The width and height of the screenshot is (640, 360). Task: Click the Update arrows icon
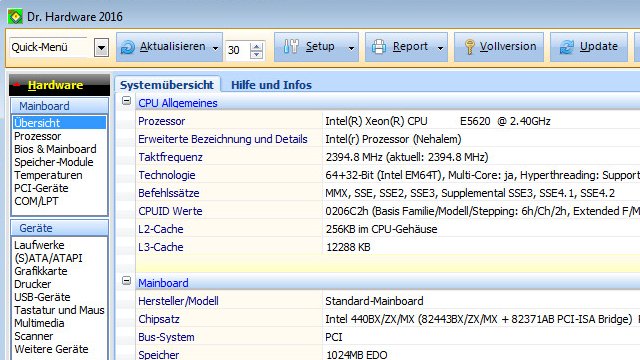(x=567, y=47)
